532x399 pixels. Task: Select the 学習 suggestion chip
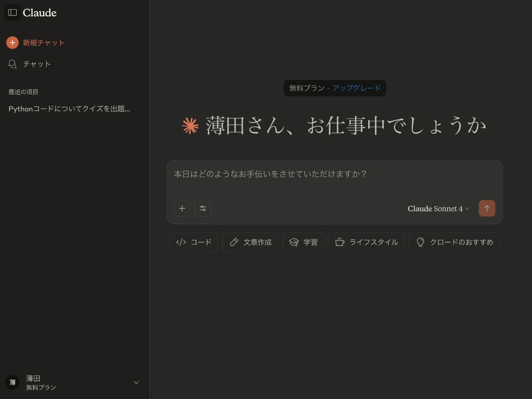pyautogui.click(x=303, y=242)
